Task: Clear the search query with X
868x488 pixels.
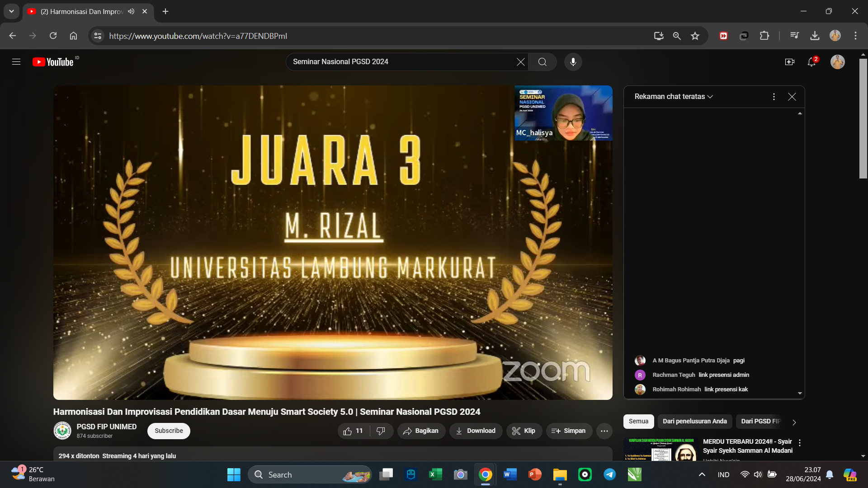Action: (x=521, y=62)
